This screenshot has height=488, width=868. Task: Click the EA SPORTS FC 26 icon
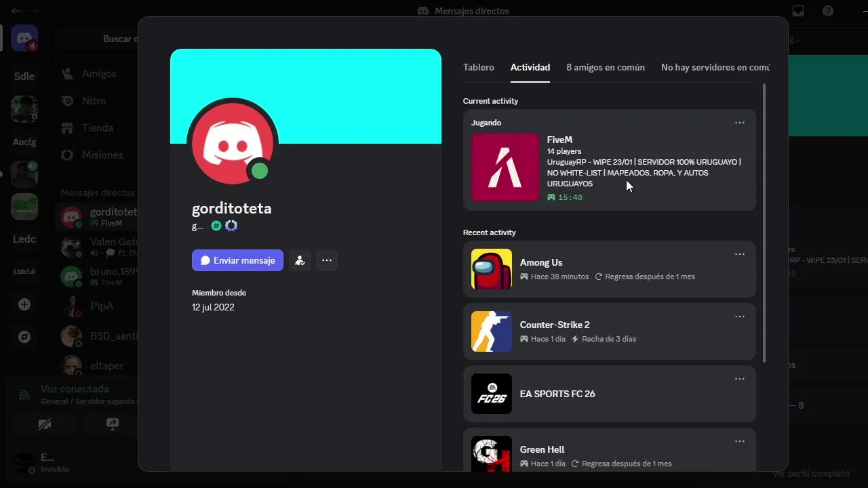(x=492, y=394)
